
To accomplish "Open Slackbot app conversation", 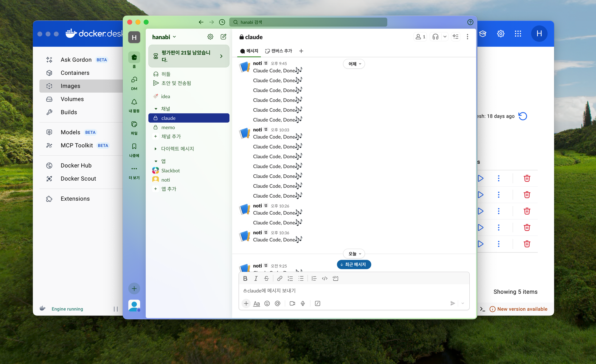I will click(189, 171).
